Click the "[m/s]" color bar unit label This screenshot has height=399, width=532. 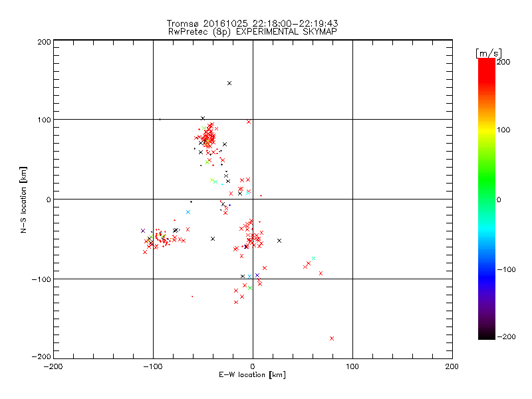[489, 53]
